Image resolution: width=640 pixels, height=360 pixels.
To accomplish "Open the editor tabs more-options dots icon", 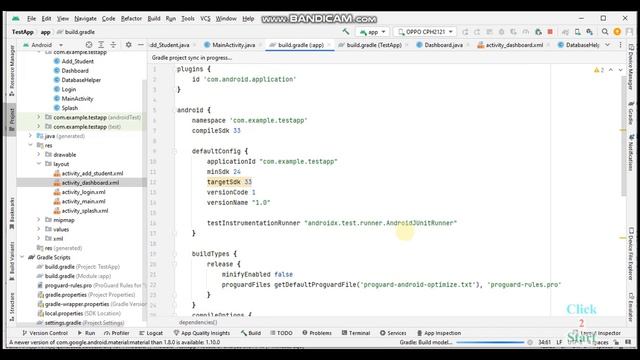I will pos(620,45).
